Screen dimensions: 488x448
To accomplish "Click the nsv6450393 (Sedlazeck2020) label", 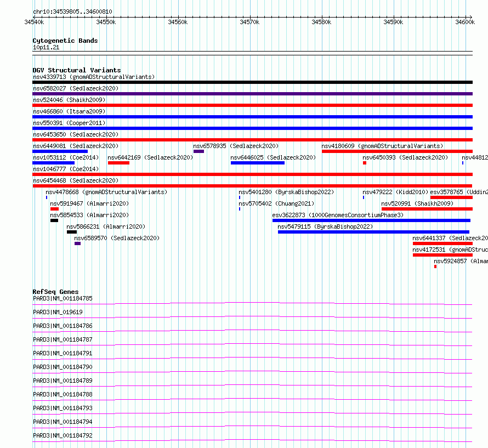I will 405,157.
